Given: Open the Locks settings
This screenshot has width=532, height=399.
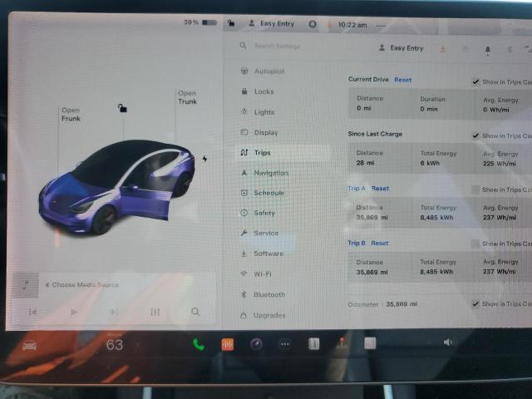Looking at the screenshot, I should tap(258, 91).
